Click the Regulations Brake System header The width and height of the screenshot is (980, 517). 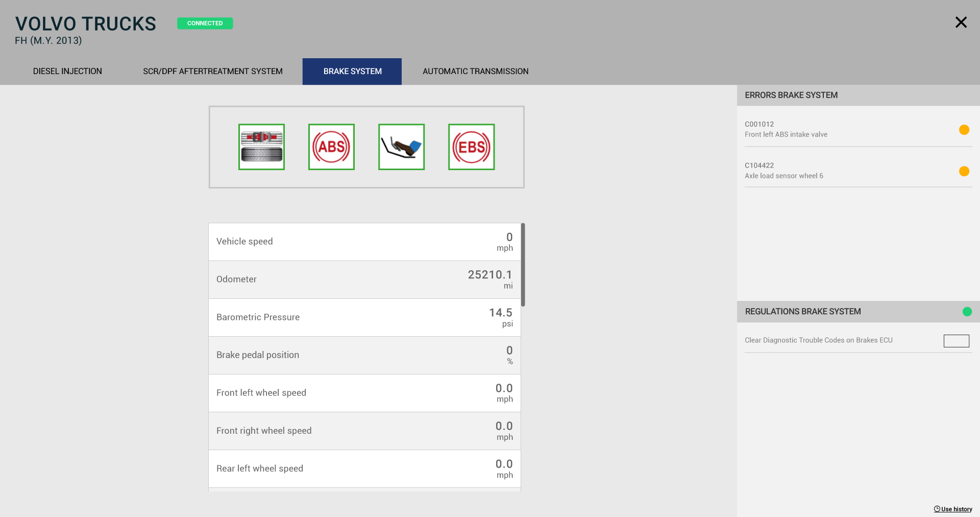[859, 312]
